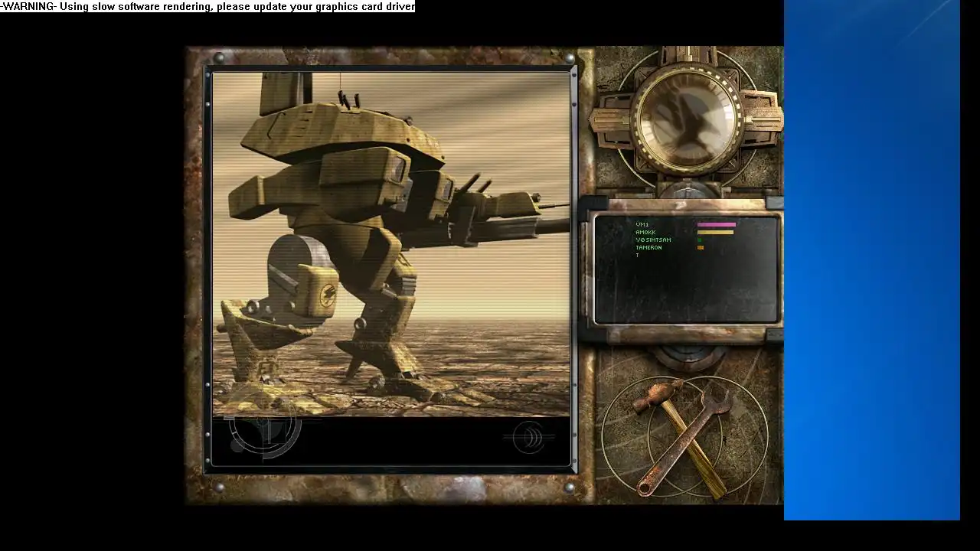Click the player list display screen
This screenshot has width=980, height=551.
pos(687,269)
